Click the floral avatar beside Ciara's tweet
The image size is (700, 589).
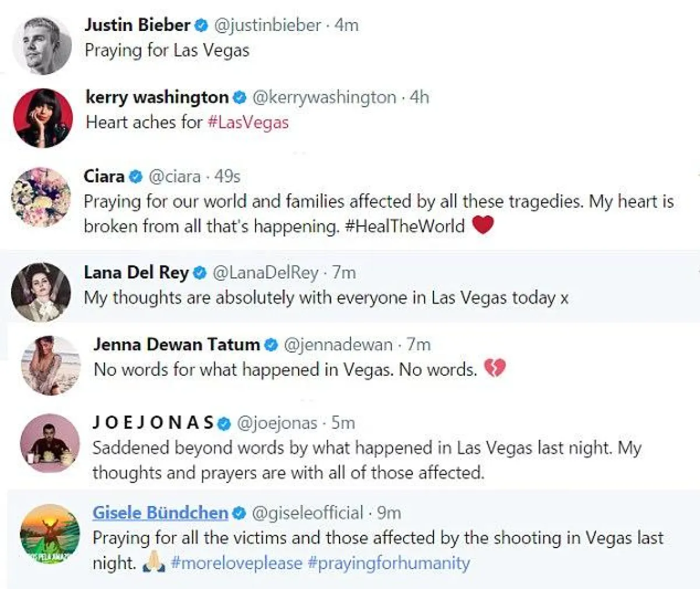point(41,197)
